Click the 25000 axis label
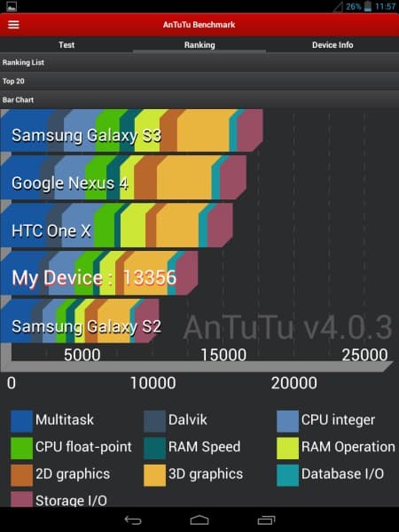This screenshot has width=399, height=532. [x=364, y=355]
